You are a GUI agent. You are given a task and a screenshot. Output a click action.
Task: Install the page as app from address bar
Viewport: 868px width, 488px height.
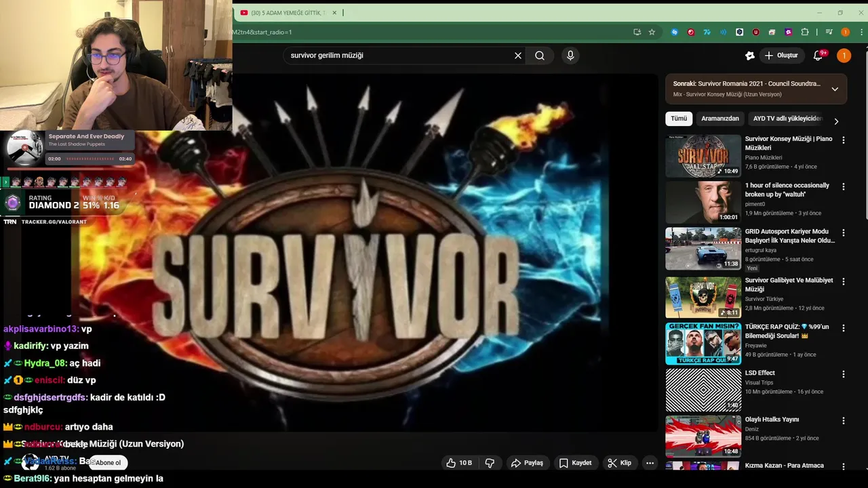point(637,32)
